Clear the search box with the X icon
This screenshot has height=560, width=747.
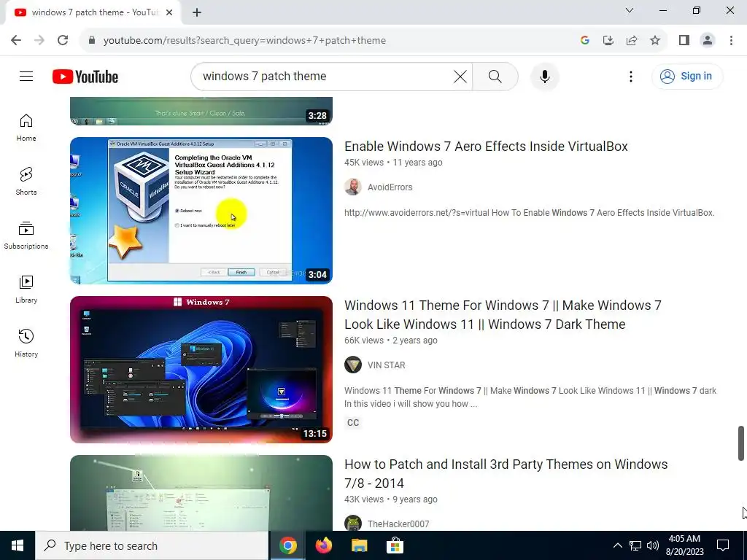point(460,76)
